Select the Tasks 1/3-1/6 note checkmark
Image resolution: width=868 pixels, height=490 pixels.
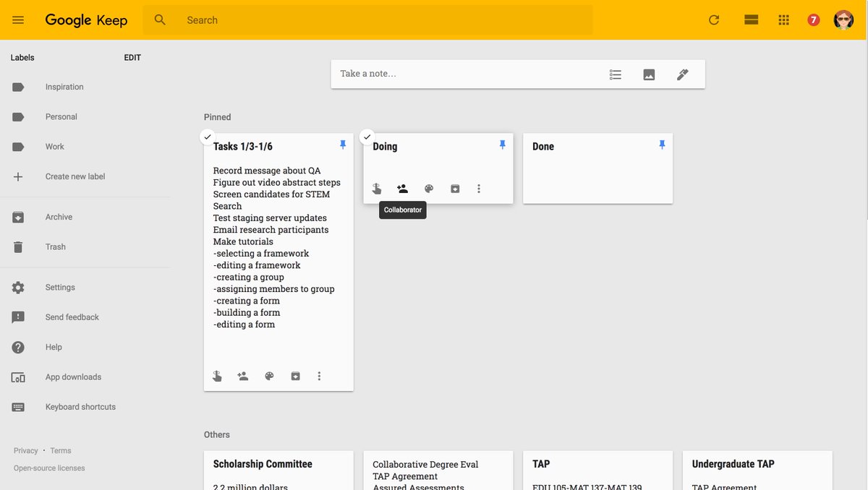pos(208,136)
